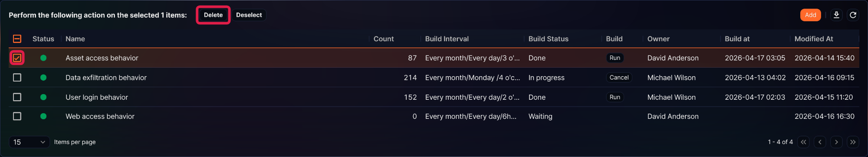The image size is (868, 157).
Task: Jump to the last page arrow
Action: coord(853,142)
